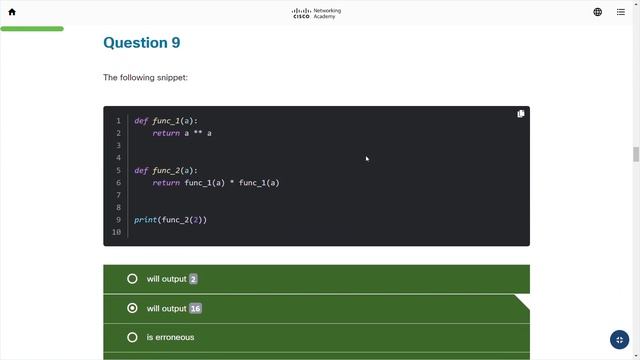Click code line 'def func_2(a):'
The height and width of the screenshot is (360, 640).
pyautogui.click(x=166, y=170)
